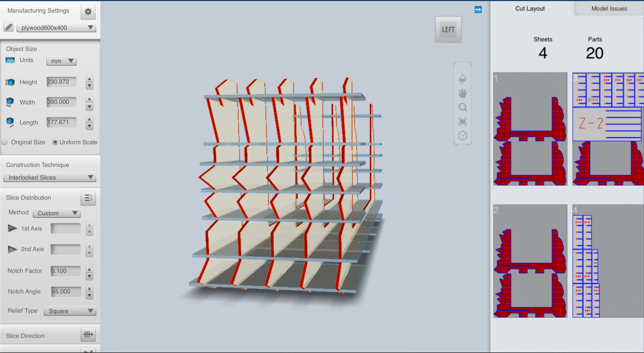Click the LEFT view button
The height and width of the screenshot is (353, 644).
(x=448, y=30)
